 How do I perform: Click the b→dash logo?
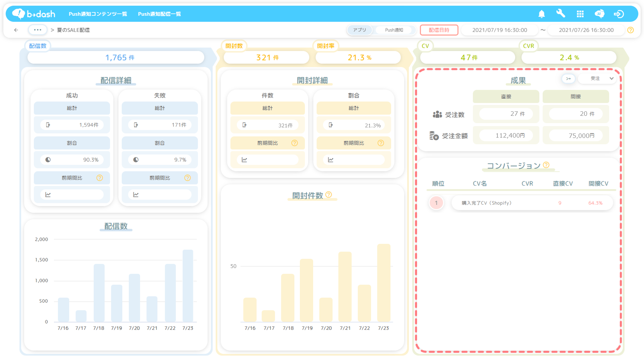point(33,14)
